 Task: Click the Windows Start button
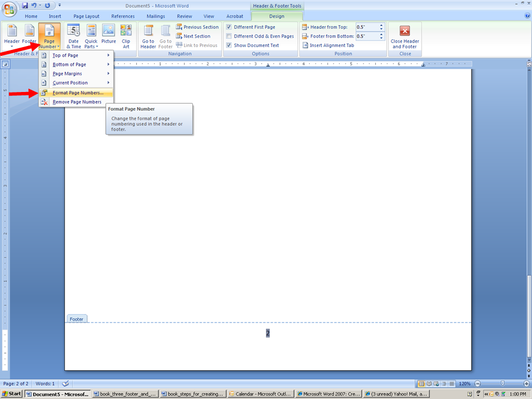point(12,393)
